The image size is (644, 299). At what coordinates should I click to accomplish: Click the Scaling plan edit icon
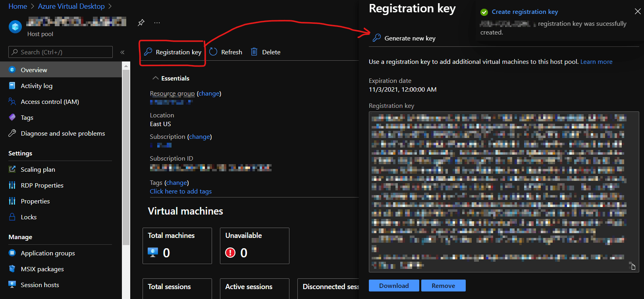point(12,169)
